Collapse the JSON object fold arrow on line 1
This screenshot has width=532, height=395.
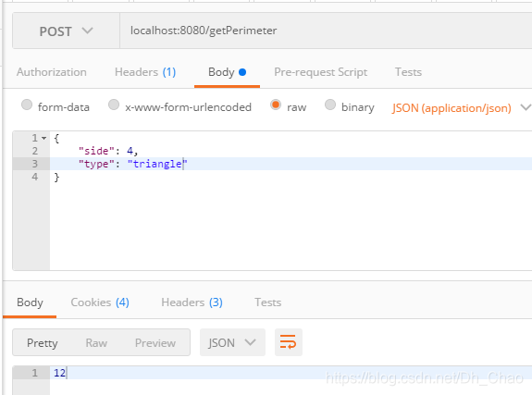tap(43, 138)
